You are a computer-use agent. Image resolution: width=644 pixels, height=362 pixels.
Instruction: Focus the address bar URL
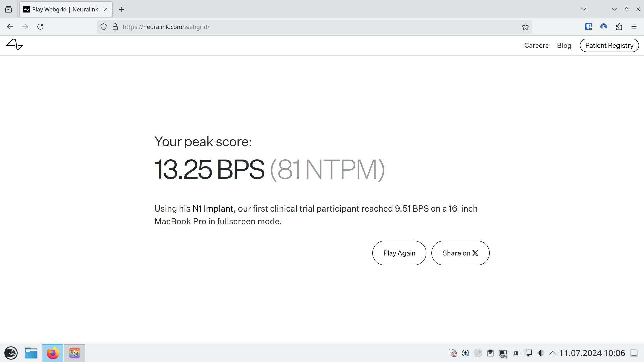coord(315,27)
